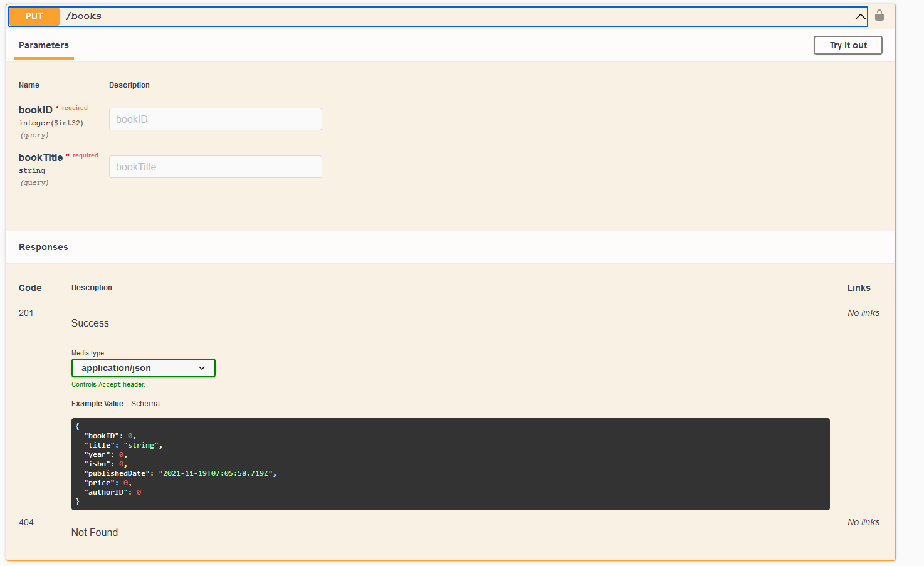Switch to the Schema view

pos(145,403)
